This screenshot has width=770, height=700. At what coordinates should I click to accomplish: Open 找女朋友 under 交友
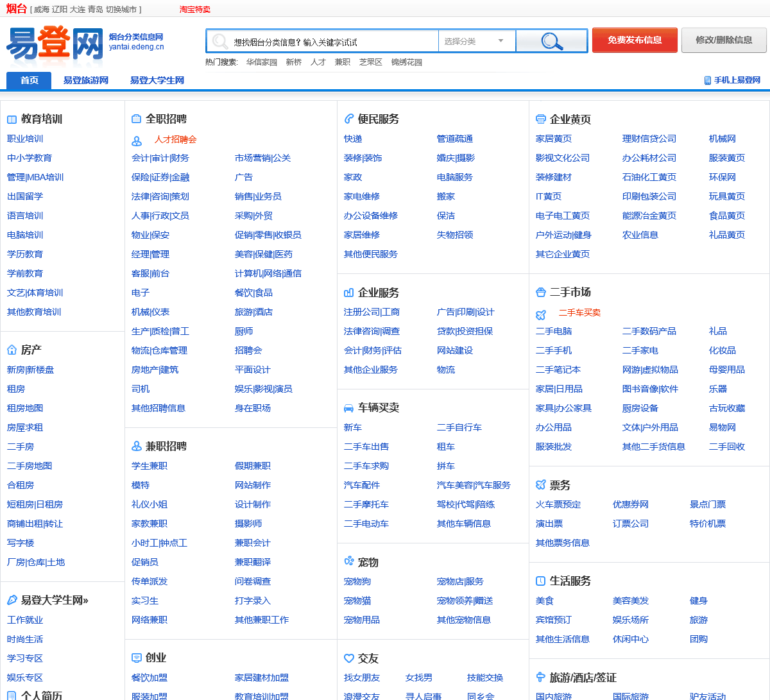pos(362,678)
